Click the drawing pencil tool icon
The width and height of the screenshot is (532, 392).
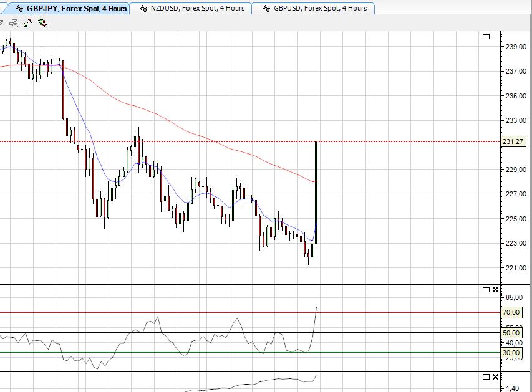[x=3, y=24]
